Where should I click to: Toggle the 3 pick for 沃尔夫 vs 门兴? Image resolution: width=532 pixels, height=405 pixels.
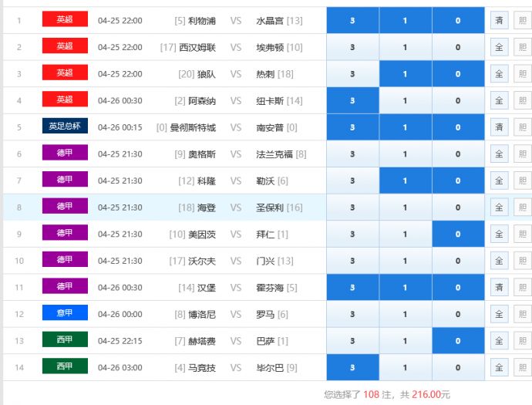pos(352,261)
